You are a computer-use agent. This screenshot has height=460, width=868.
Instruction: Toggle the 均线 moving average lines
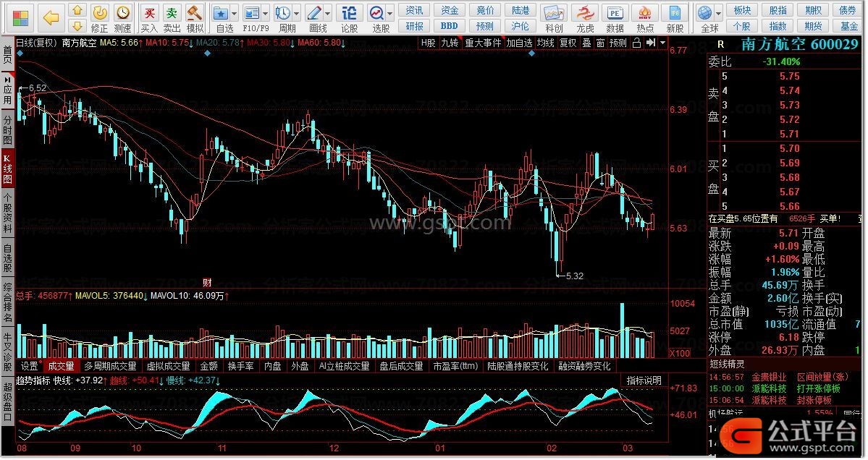tap(546, 43)
